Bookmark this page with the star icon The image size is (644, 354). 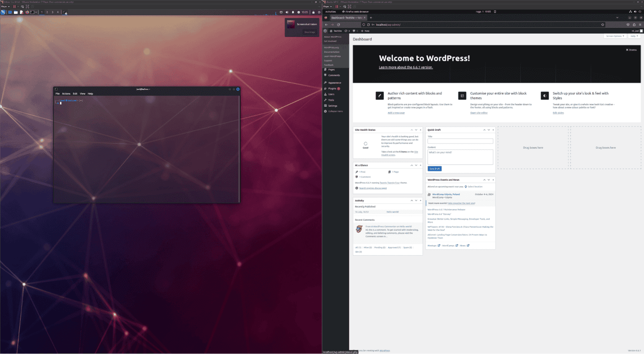[603, 25]
